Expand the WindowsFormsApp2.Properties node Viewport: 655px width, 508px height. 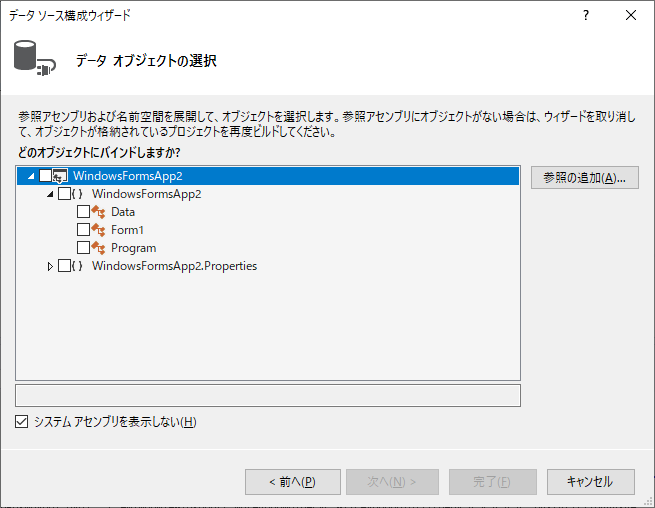point(51,266)
